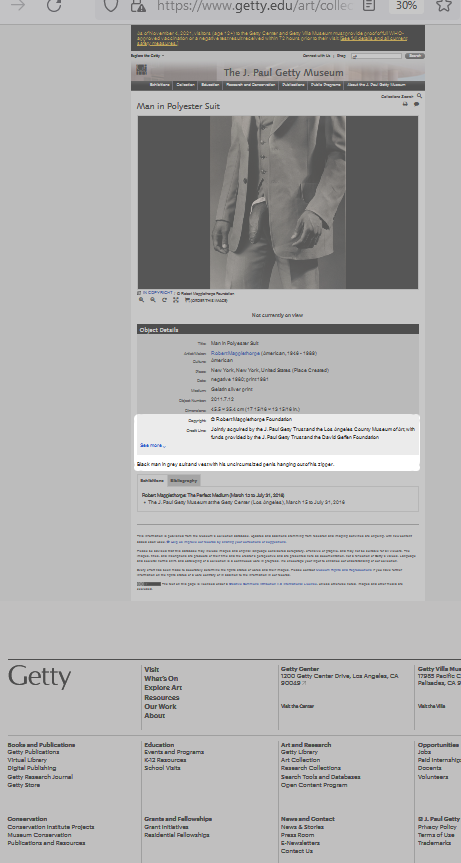Click the Robert Mapplethorpe artist link

point(235,353)
